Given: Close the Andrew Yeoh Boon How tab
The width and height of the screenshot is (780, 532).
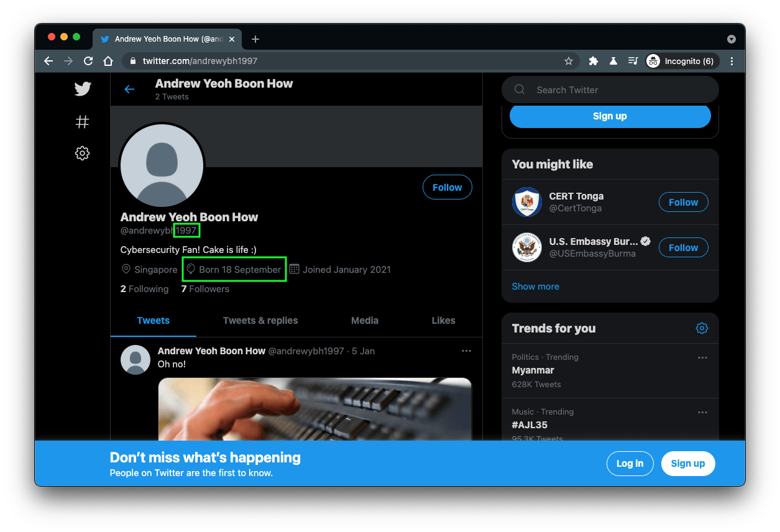Looking at the screenshot, I should pyautogui.click(x=232, y=39).
